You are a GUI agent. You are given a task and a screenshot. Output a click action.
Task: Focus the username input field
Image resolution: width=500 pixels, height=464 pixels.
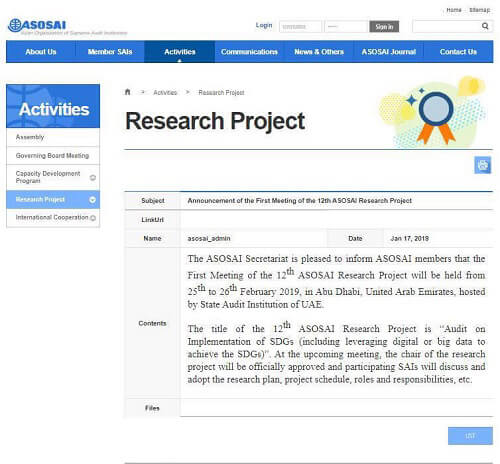pos(301,27)
